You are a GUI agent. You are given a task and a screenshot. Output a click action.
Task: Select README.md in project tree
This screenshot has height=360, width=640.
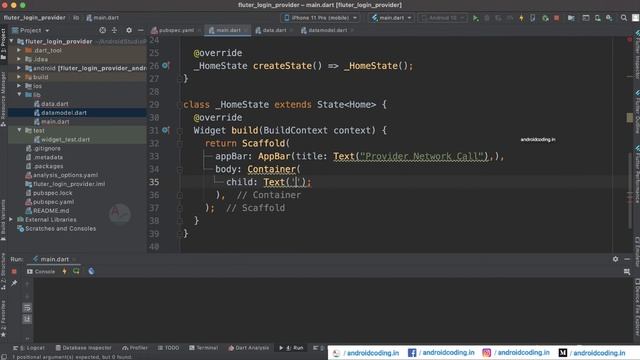pyautogui.click(x=51, y=211)
